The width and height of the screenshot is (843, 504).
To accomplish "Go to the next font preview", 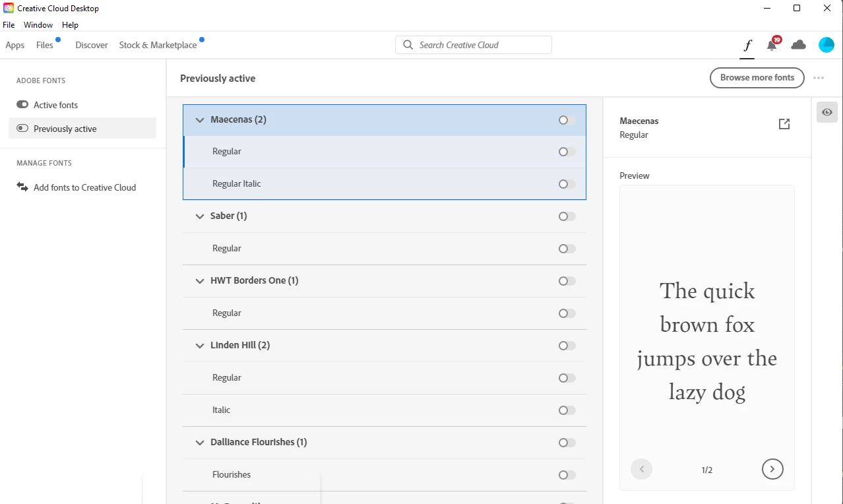I will tap(772, 469).
